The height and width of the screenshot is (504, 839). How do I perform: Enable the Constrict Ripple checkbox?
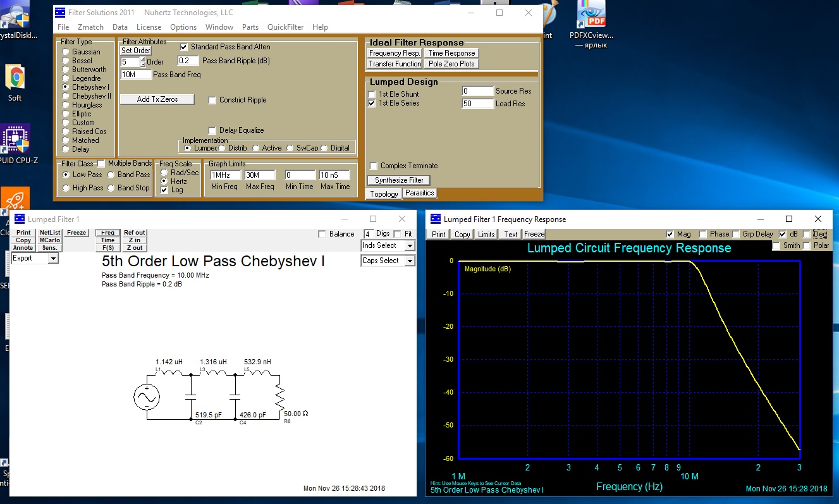point(212,100)
